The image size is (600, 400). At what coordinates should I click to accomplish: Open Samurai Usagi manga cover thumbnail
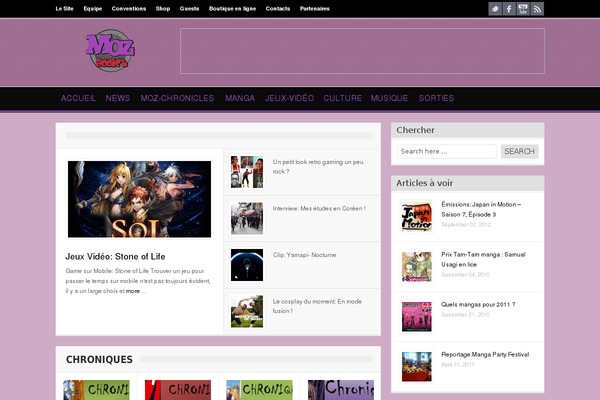click(x=417, y=267)
